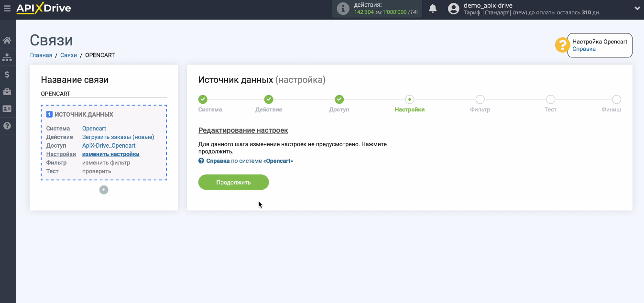Image resolution: width=644 pixels, height=303 pixels.
Task: Open the connections sitemap sidebar icon
Action: click(x=7, y=57)
